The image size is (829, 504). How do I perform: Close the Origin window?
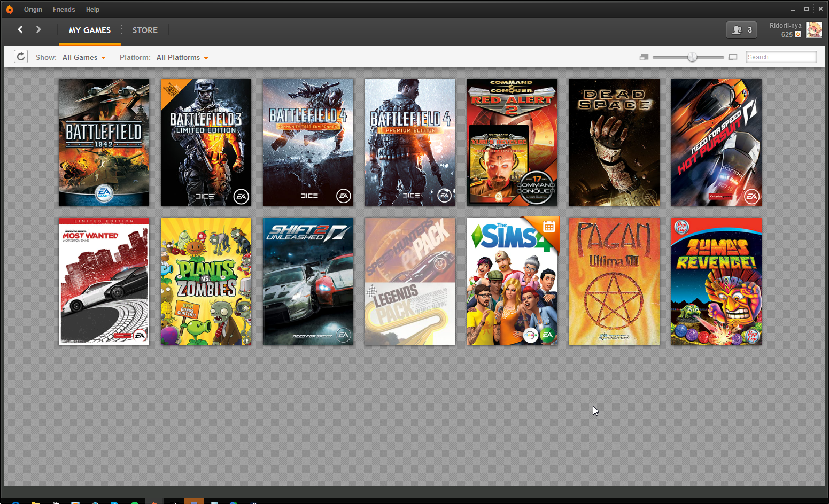click(820, 9)
